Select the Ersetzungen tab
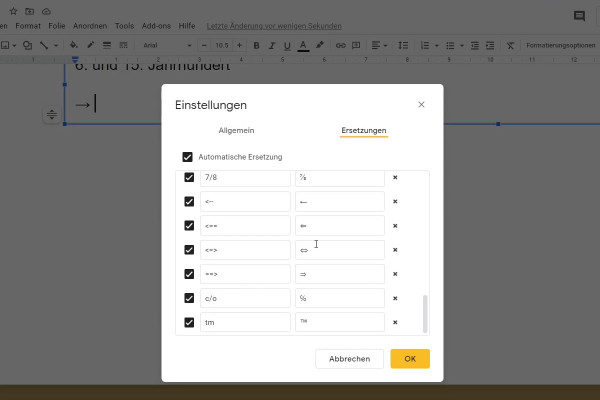 (x=364, y=130)
